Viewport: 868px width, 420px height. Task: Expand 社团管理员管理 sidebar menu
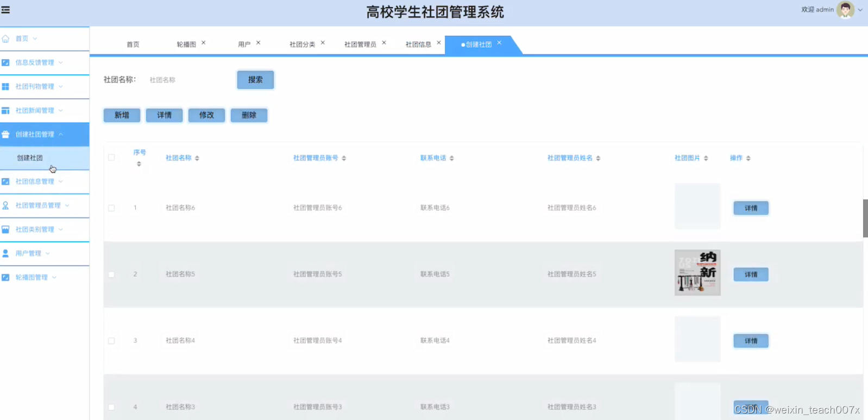click(x=67, y=205)
